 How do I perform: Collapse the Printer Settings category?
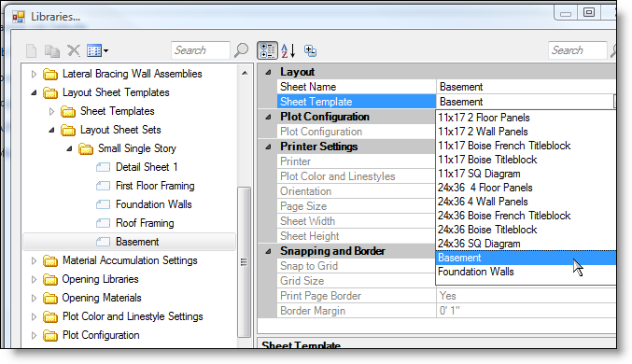[x=268, y=147]
